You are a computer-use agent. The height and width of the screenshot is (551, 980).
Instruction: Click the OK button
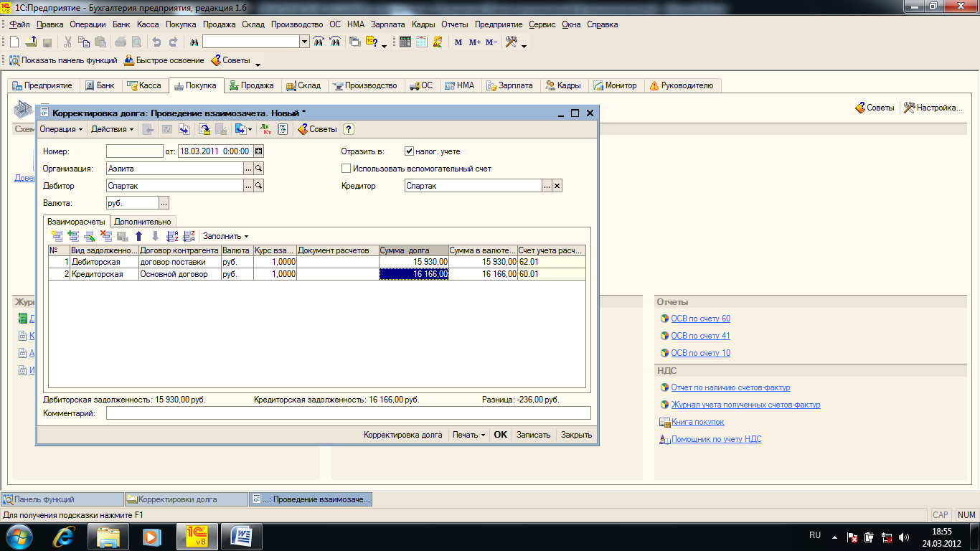(500, 435)
